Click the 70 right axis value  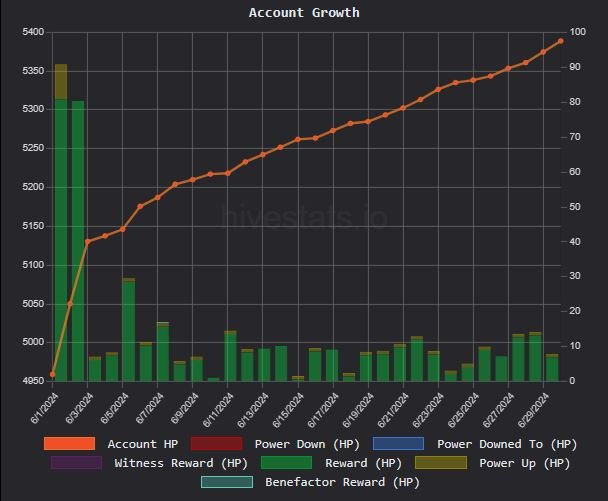tap(575, 137)
